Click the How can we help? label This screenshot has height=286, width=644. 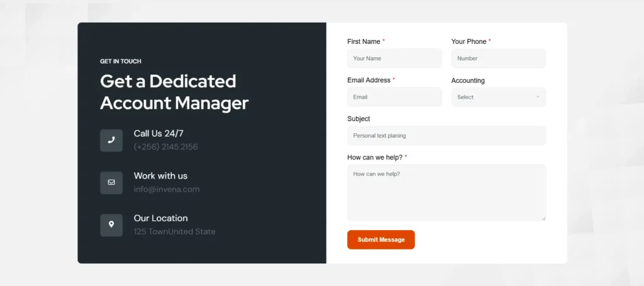point(375,157)
